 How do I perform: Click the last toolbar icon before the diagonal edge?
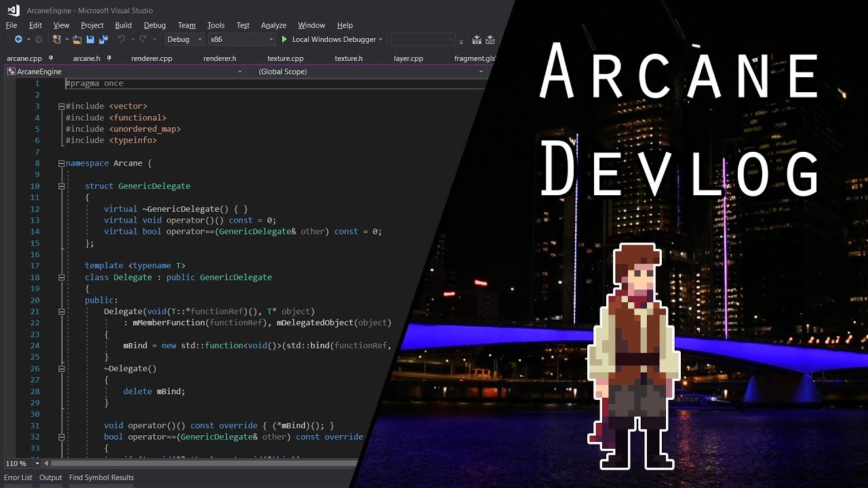pyautogui.click(x=490, y=39)
